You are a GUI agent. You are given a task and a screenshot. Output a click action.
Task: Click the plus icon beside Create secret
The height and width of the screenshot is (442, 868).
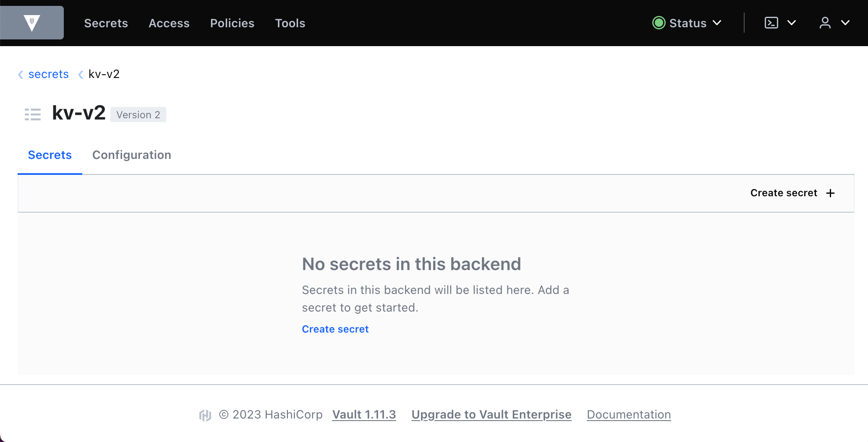(830, 193)
